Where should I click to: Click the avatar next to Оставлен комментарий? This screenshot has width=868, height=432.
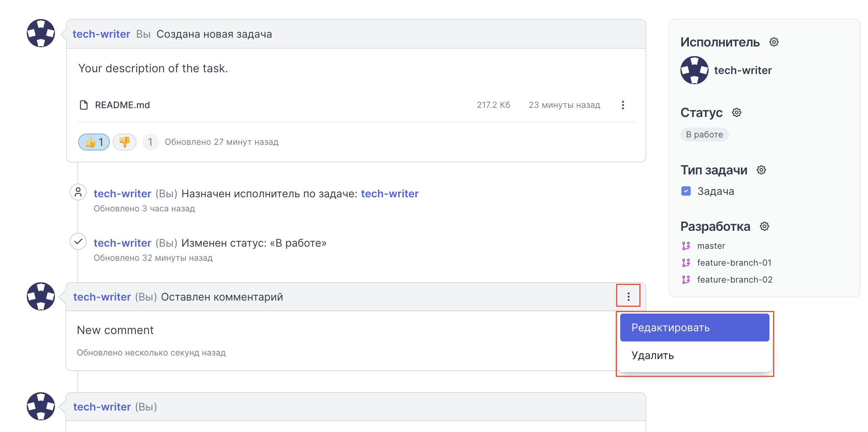click(x=41, y=296)
